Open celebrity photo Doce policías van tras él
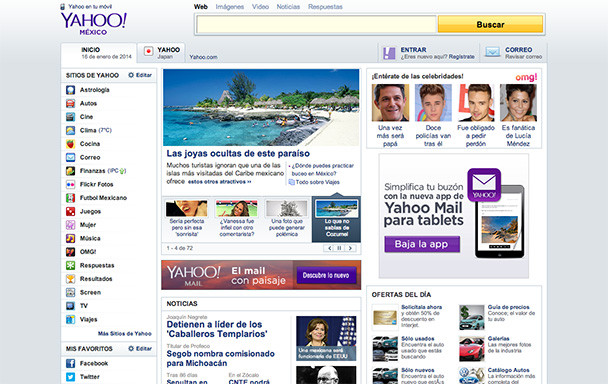The image size is (608, 384). 433,103
